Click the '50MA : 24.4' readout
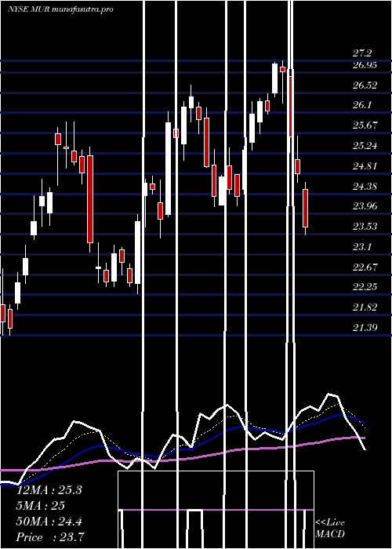The width and height of the screenshot is (392, 549). 49,522
